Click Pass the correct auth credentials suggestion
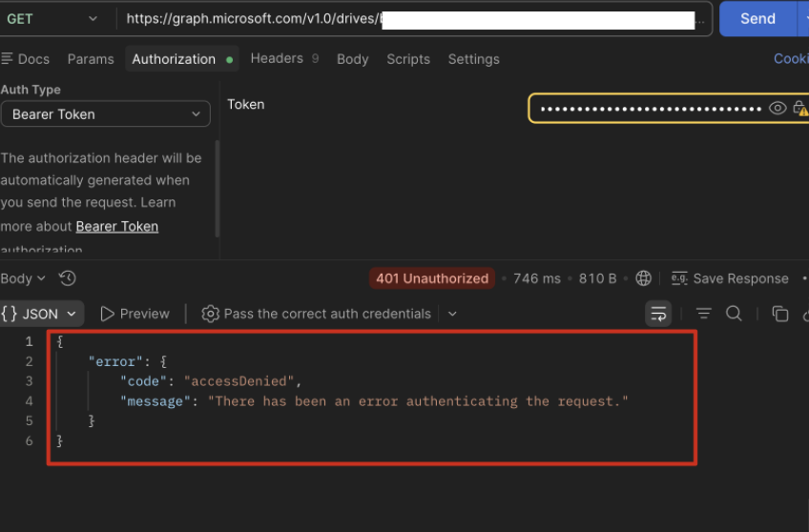The width and height of the screenshot is (809, 532). point(316,314)
